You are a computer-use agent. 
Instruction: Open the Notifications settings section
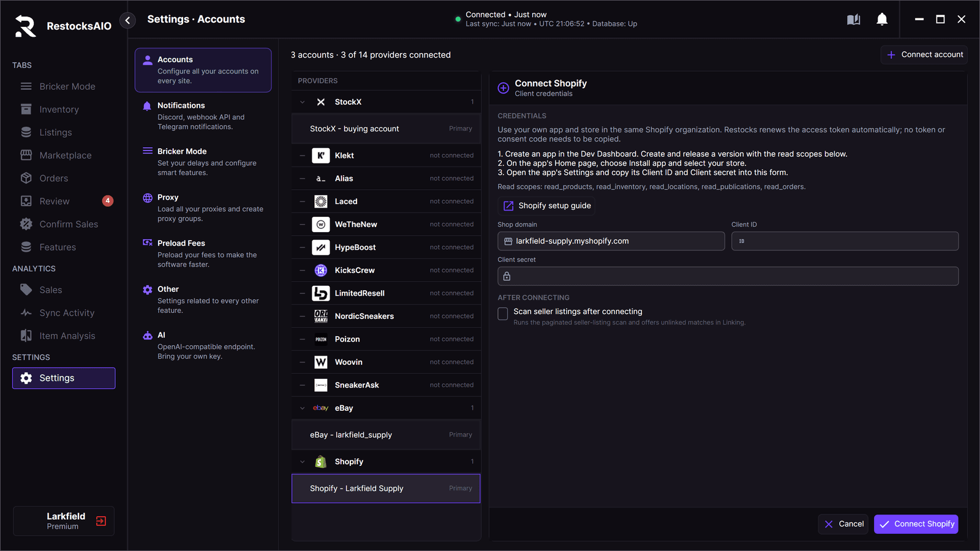[203, 116]
